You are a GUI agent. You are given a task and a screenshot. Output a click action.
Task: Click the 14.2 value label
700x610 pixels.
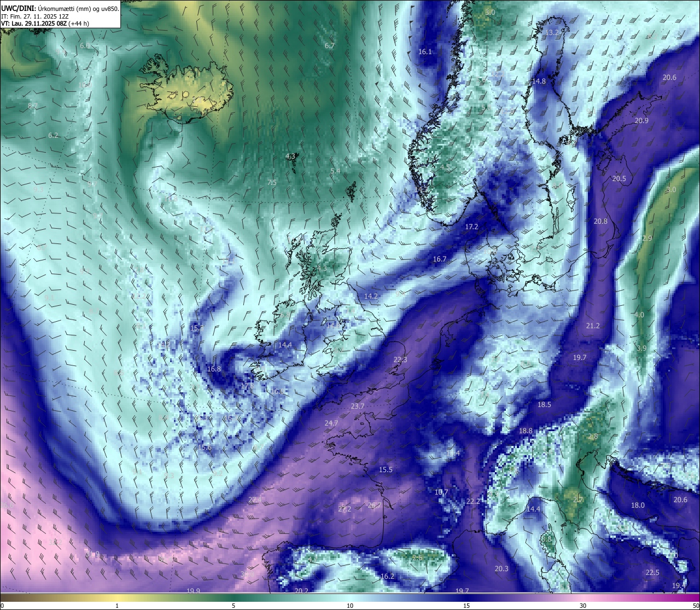(x=371, y=296)
